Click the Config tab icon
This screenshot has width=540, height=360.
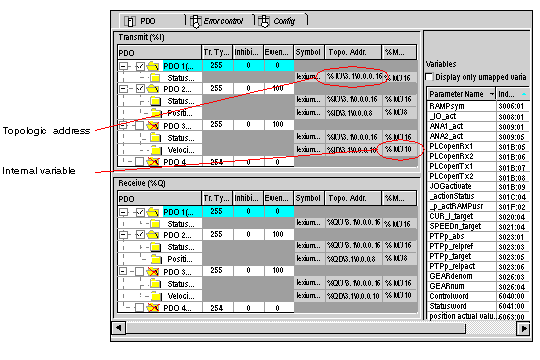(264, 21)
